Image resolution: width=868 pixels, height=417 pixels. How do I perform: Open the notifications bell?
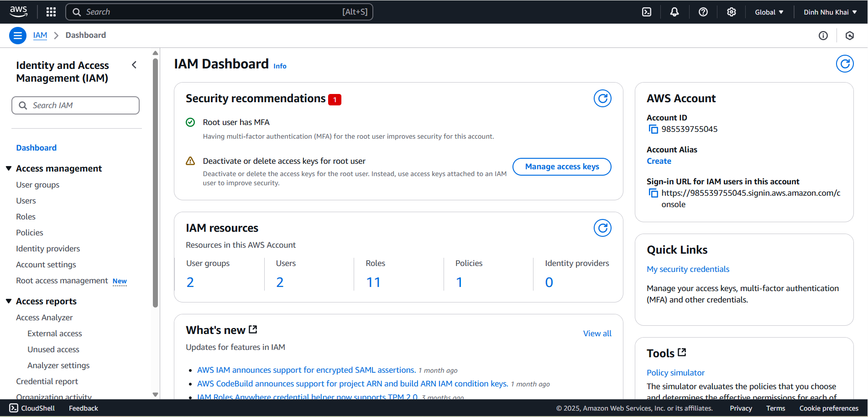tap(675, 12)
